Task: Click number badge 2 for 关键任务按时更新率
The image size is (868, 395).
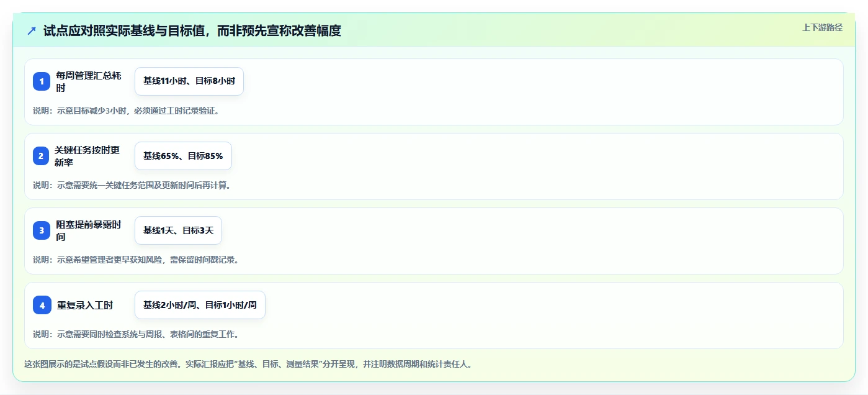Action: pos(41,156)
